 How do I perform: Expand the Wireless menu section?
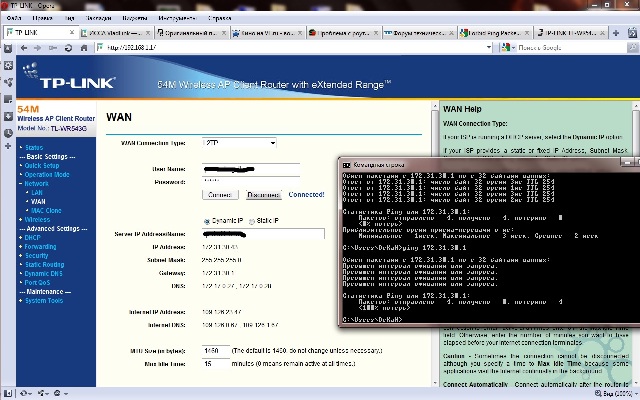tap(37, 220)
